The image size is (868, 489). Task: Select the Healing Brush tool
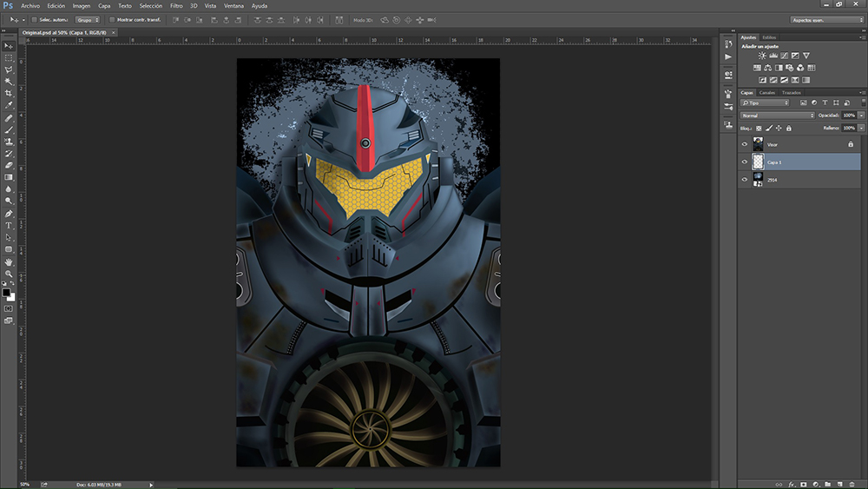pyautogui.click(x=9, y=118)
